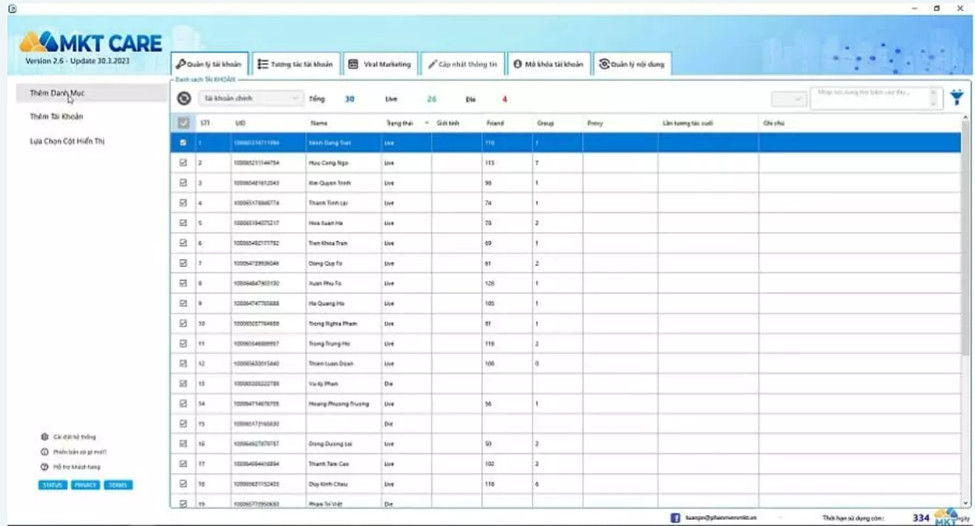Open Cài đặt hệ thống settings icon
This screenshot has width=975, height=526.
[45, 437]
